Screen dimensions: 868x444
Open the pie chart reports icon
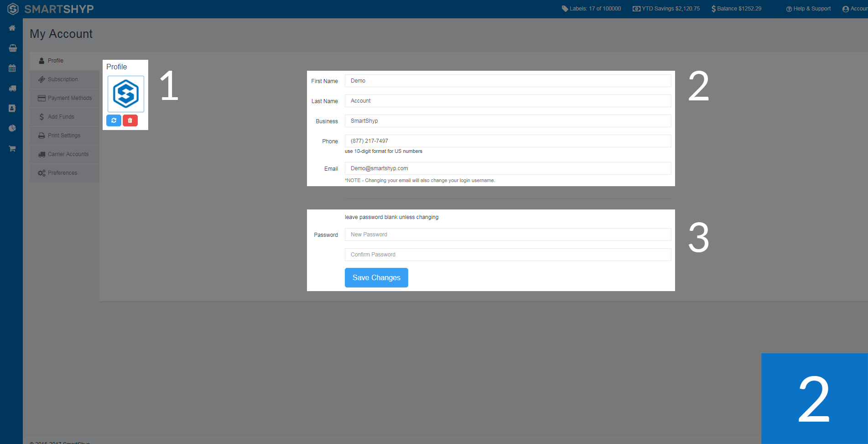(x=12, y=128)
